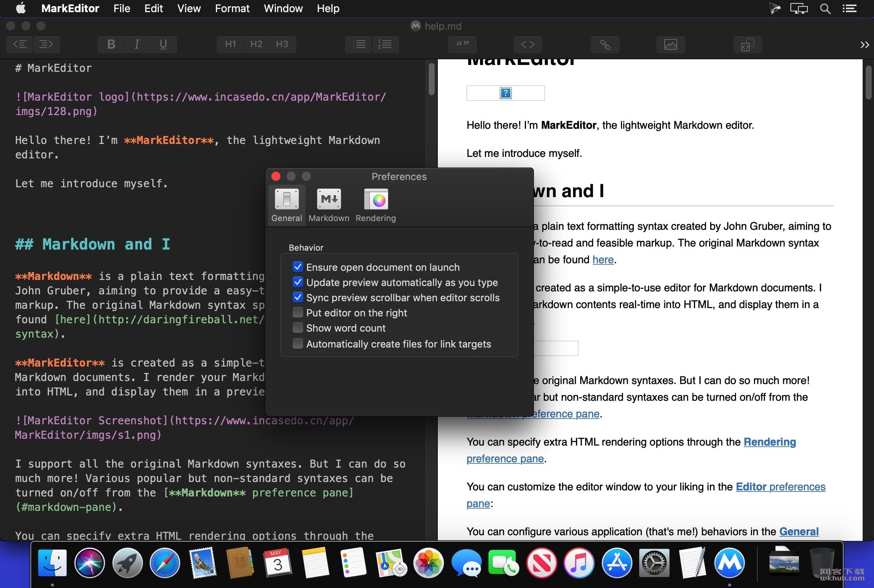Click the indent toolbar icon

(46, 44)
